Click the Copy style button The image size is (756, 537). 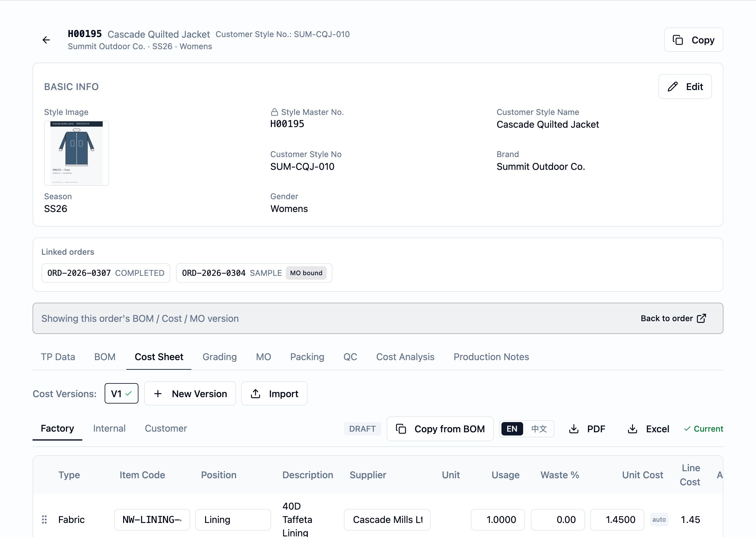(693, 40)
